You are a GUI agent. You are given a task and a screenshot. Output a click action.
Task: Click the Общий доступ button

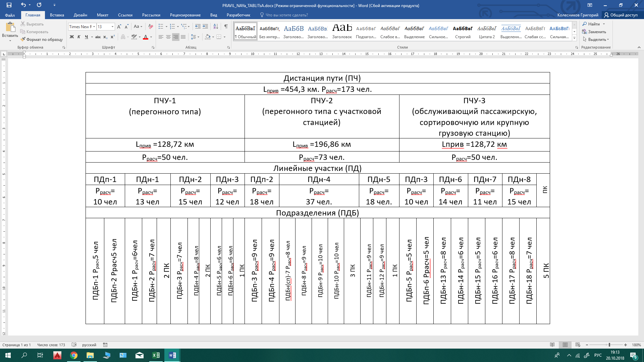coord(621,15)
